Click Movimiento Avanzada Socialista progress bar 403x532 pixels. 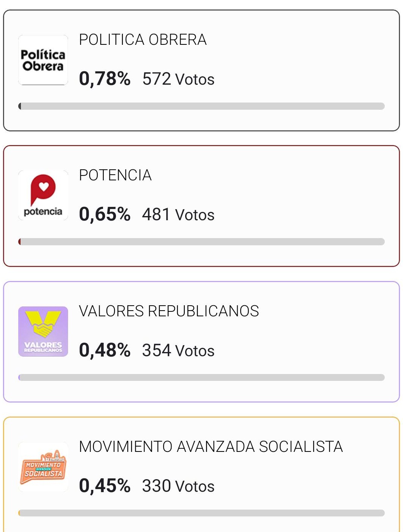point(201,513)
